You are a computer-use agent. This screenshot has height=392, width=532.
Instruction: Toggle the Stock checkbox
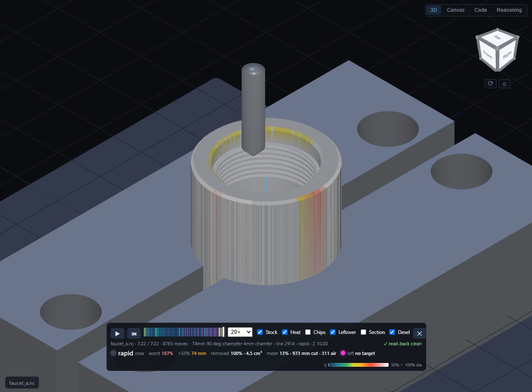click(x=260, y=332)
